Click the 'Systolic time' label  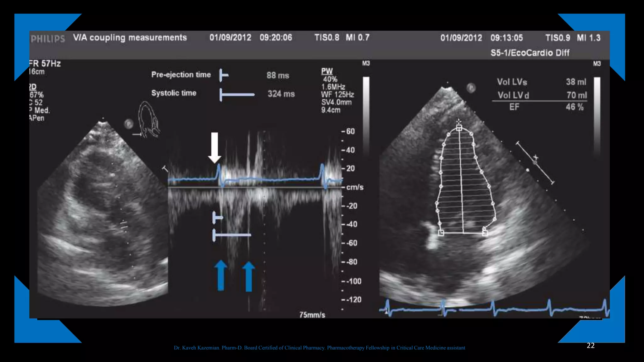[x=174, y=93]
